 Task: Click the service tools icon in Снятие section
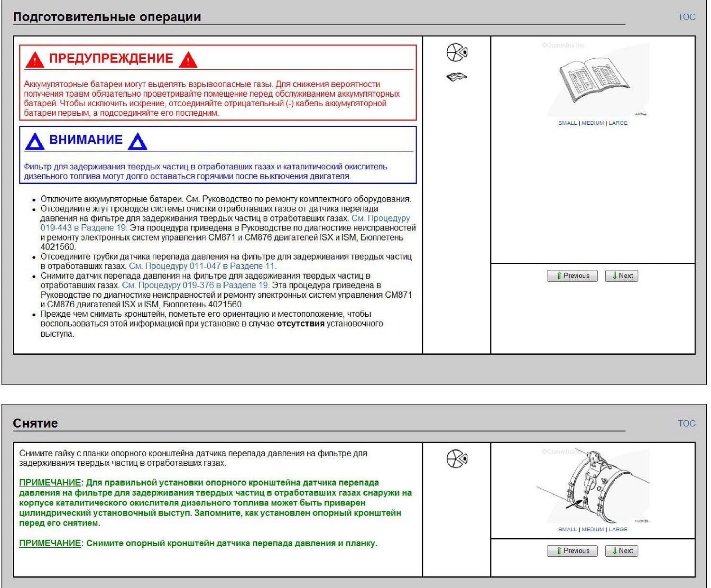(457, 459)
